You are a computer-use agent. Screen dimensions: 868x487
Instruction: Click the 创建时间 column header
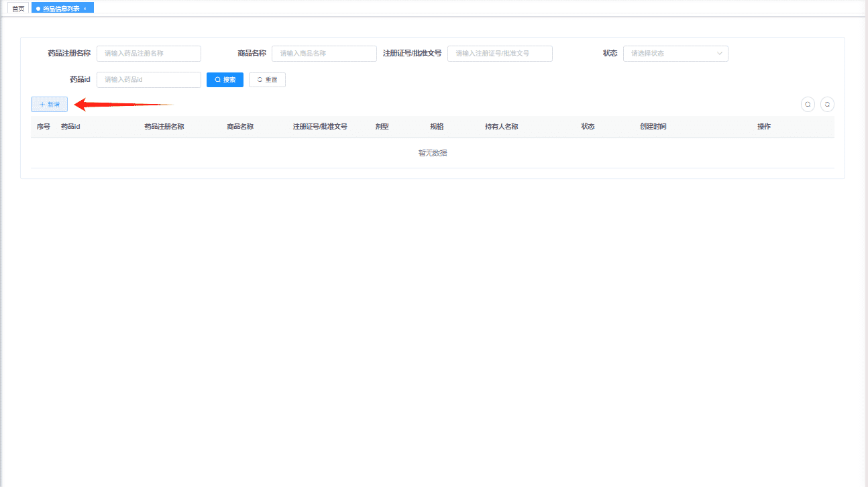click(653, 127)
